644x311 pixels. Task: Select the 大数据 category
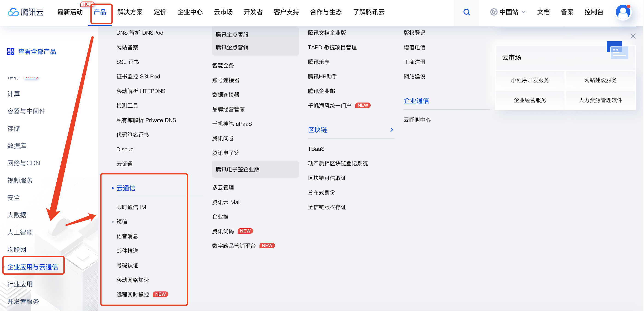click(17, 215)
